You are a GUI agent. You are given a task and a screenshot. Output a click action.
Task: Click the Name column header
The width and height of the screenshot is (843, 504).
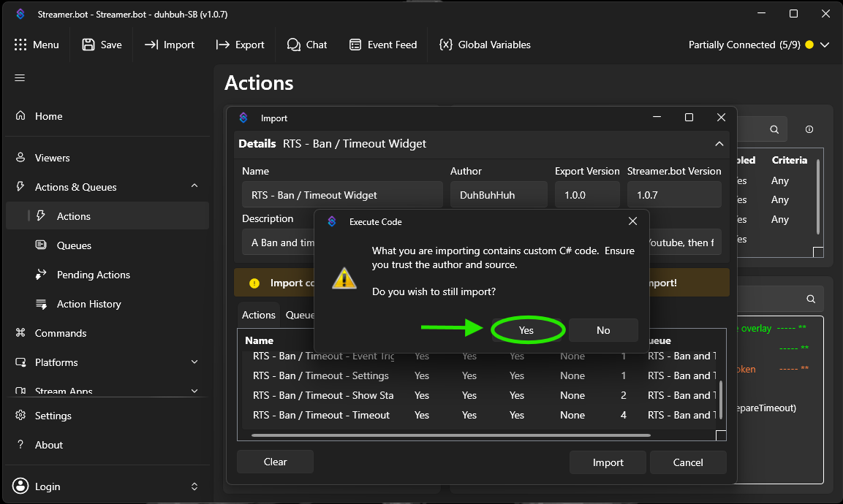tap(259, 340)
